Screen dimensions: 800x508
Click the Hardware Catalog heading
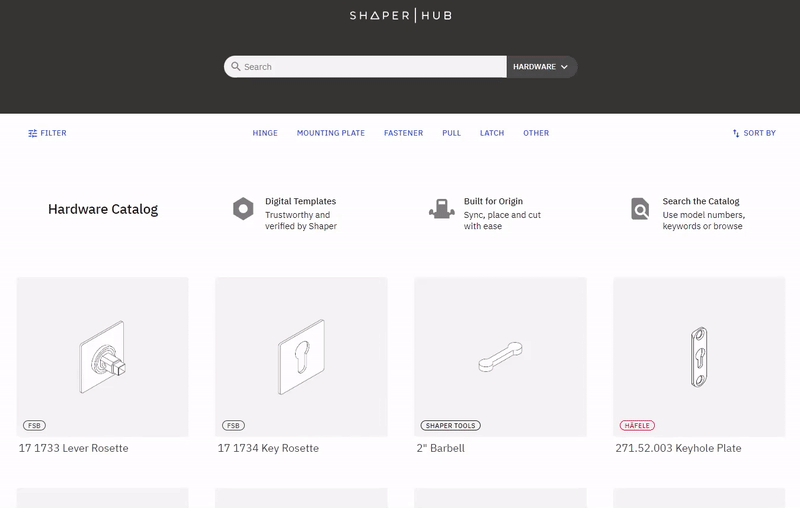pyautogui.click(x=103, y=209)
